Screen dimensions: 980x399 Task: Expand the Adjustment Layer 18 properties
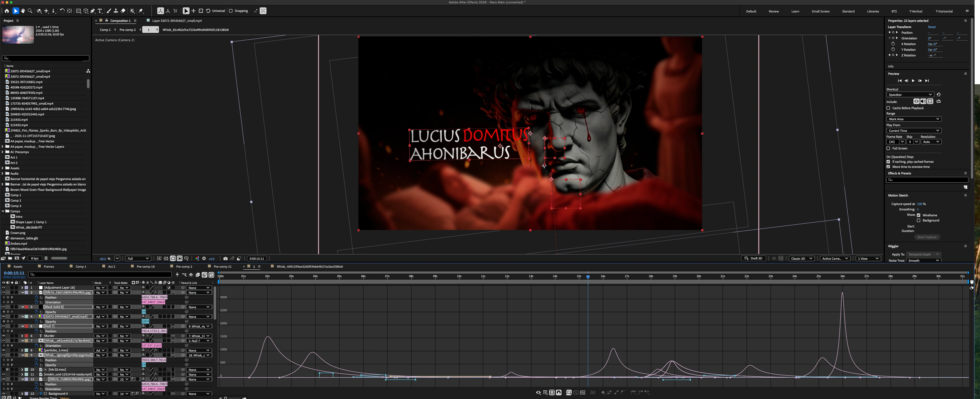click(x=22, y=288)
